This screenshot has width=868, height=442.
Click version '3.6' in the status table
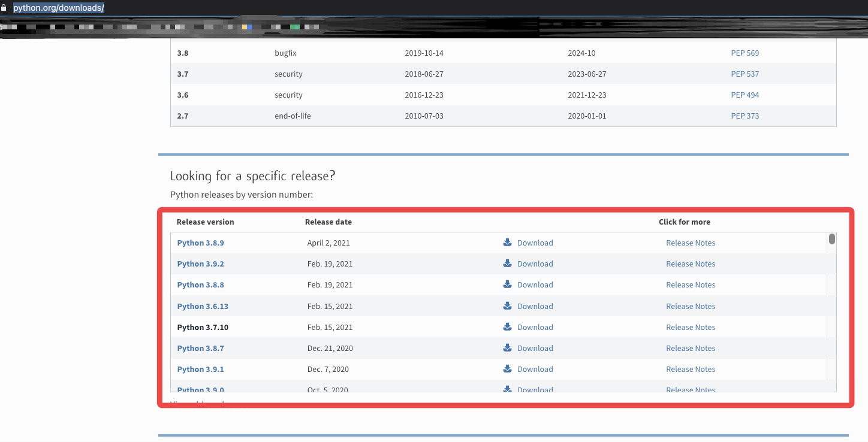coord(182,95)
